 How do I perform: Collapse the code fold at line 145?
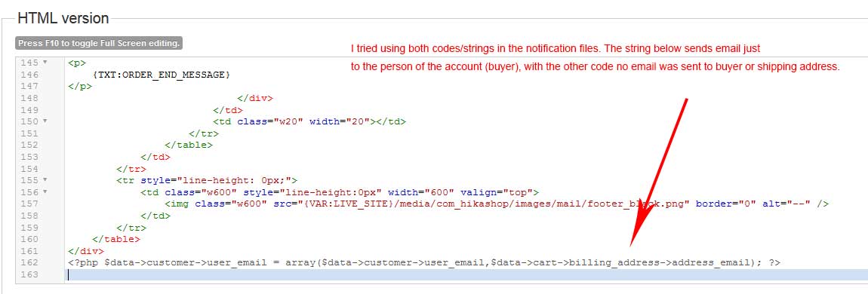click(45, 63)
